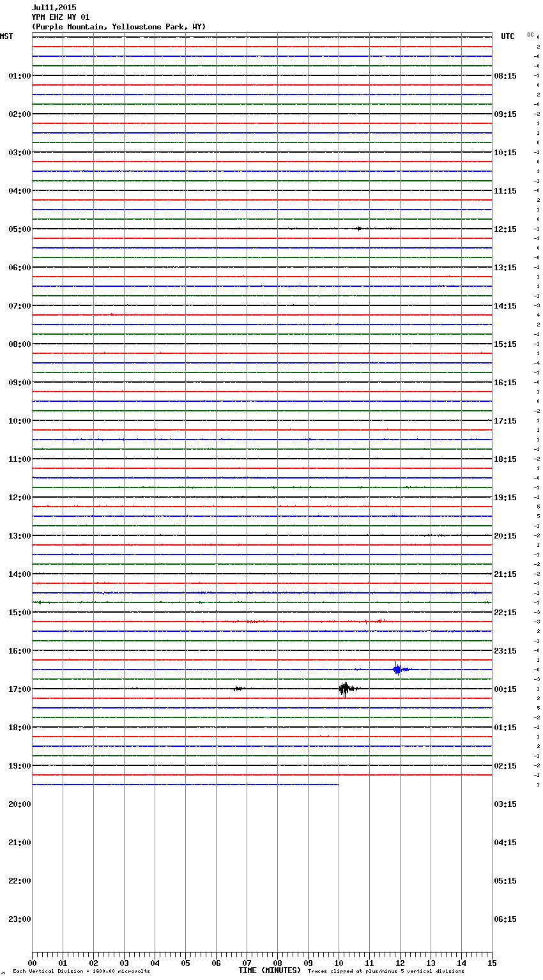Click the 14:15 UTC time label
Screen dimensions: 543x980
(505, 306)
